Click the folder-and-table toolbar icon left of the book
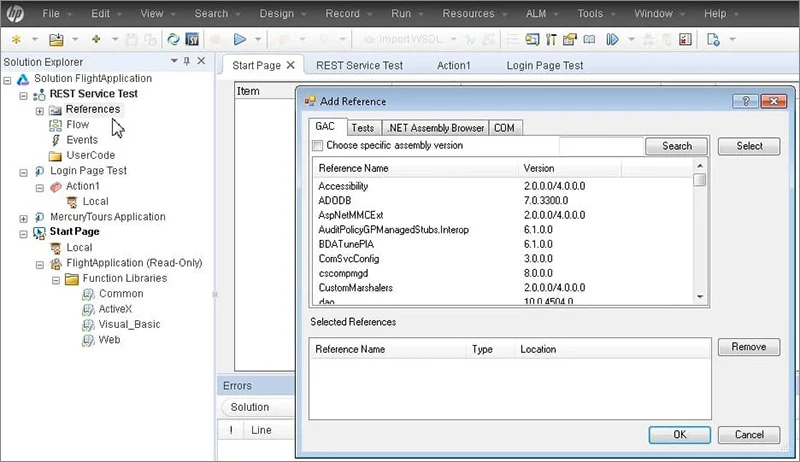The height and width of the screenshot is (462, 800). click(x=569, y=39)
